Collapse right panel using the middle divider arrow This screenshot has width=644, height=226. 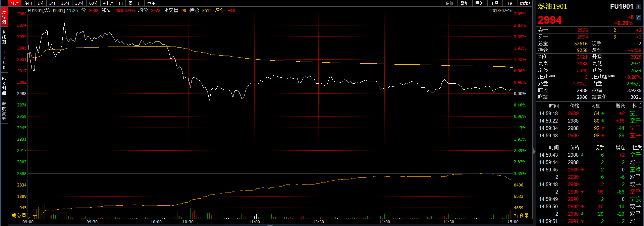coord(534,151)
